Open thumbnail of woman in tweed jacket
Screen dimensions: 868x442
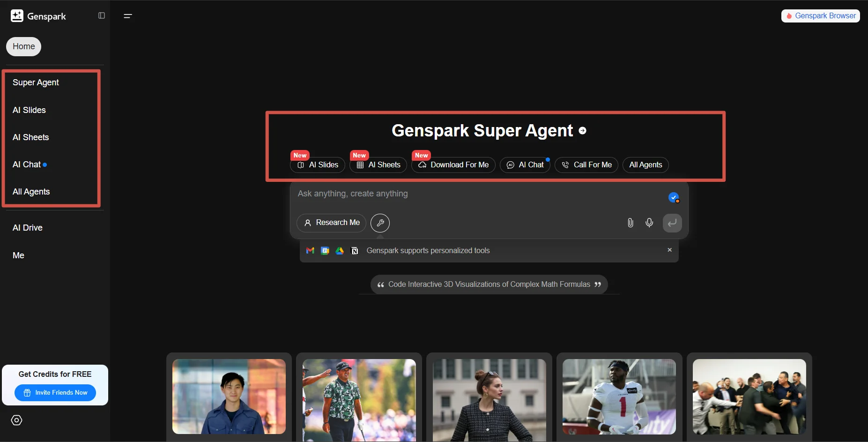pyautogui.click(x=489, y=400)
